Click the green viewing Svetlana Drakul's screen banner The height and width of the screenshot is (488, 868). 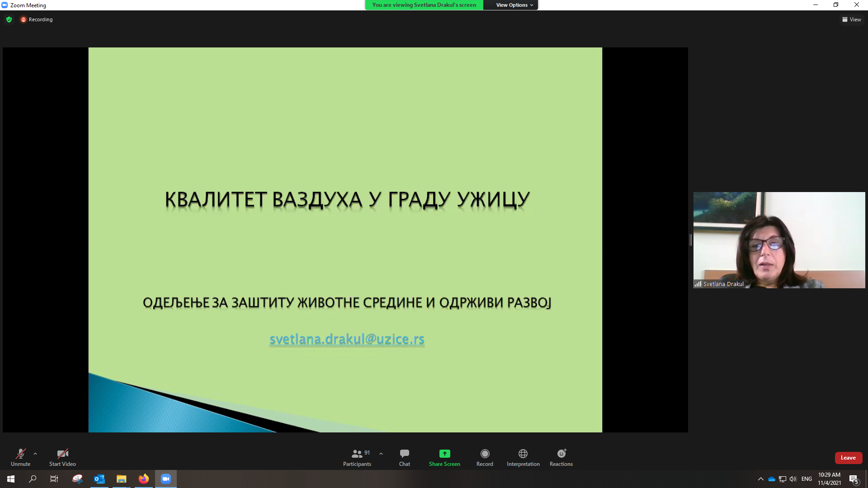pos(424,5)
